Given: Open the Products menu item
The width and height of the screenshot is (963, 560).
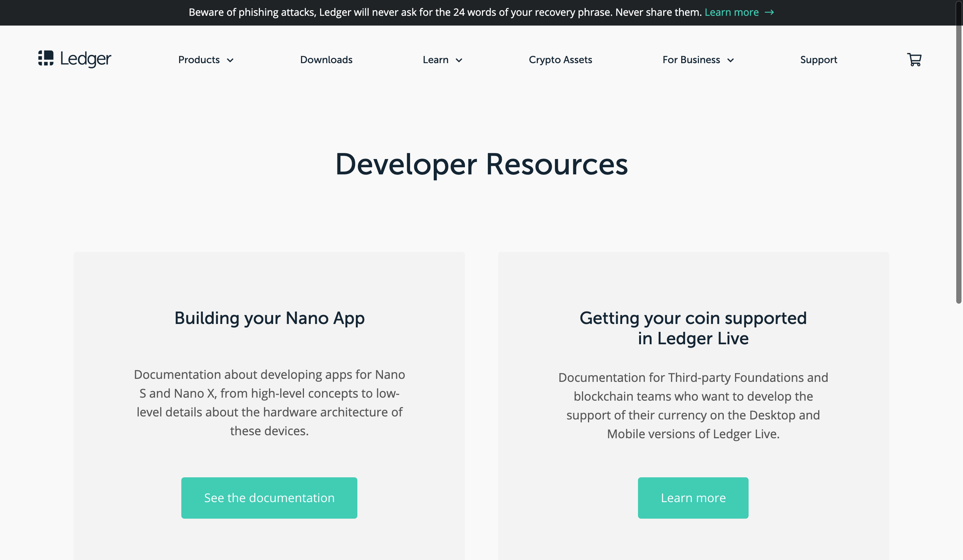Looking at the screenshot, I should pyautogui.click(x=199, y=60).
